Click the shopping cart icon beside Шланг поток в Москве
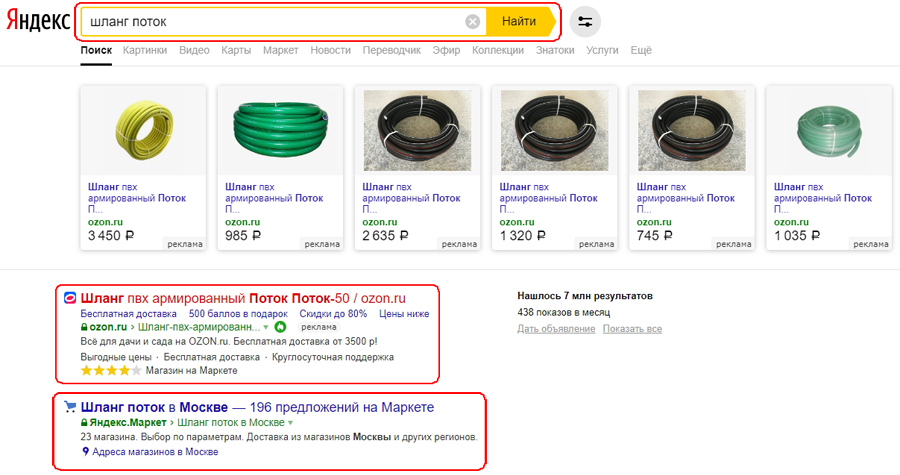 70,407
